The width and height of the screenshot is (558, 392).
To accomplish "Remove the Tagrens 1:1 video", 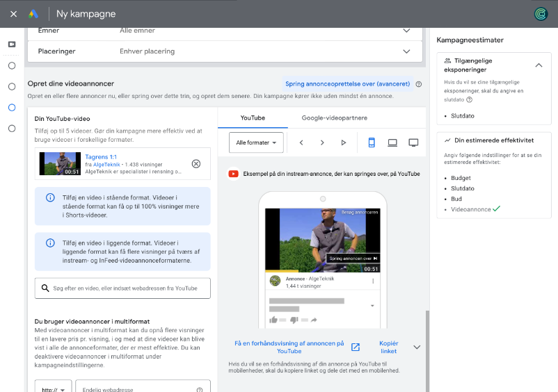I will coord(196,163).
